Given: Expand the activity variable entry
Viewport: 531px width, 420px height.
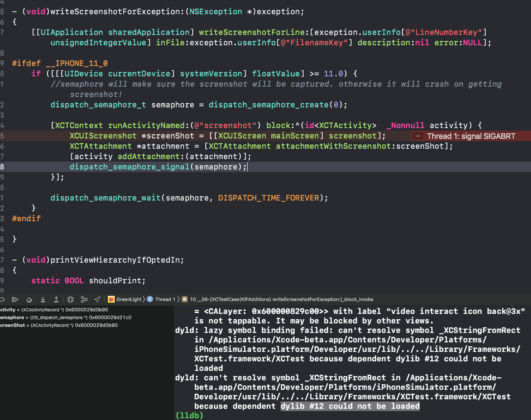Looking at the screenshot, I should [x=2, y=309].
